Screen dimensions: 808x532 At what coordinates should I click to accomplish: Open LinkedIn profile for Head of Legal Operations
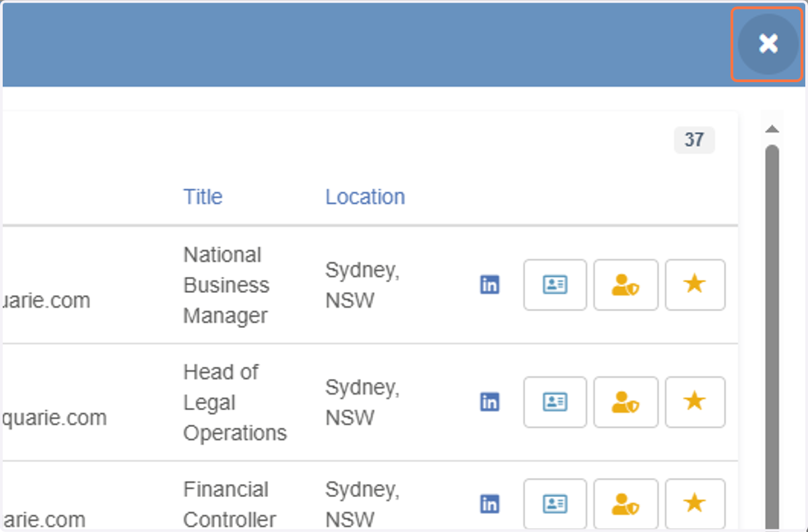(490, 402)
